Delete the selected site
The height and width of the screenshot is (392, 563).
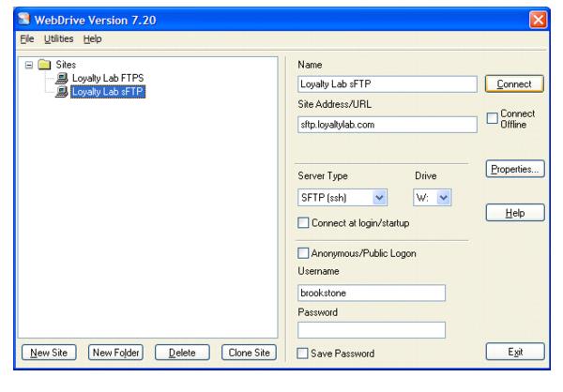(182, 353)
